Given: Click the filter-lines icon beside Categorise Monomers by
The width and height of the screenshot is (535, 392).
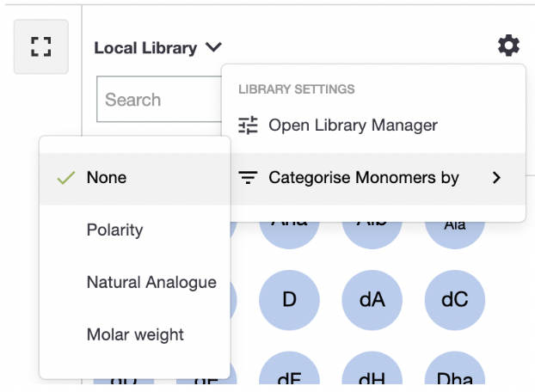Looking at the screenshot, I should [x=248, y=178].
